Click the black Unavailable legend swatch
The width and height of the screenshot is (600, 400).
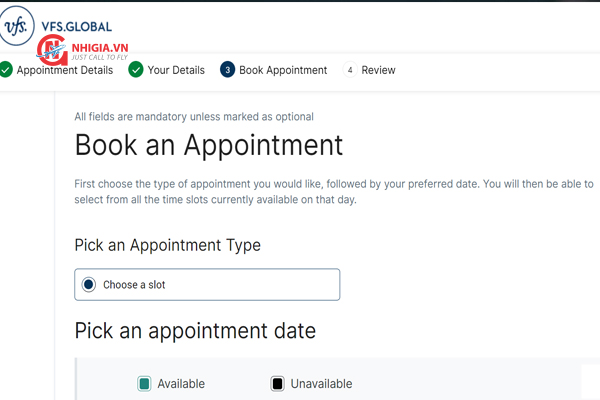coord(277,384)
